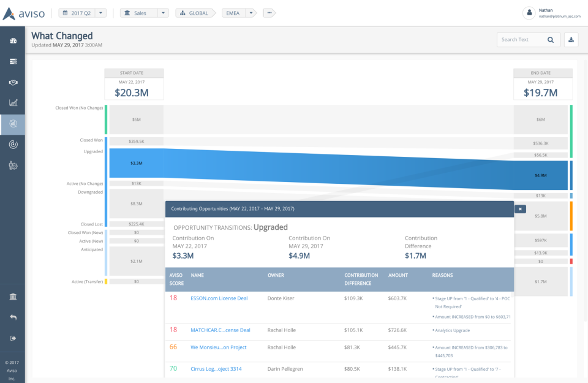Expand the EMEA region dropdown
Image resolution: width=588 pixels, height=383 pixels.
(251, 13)
